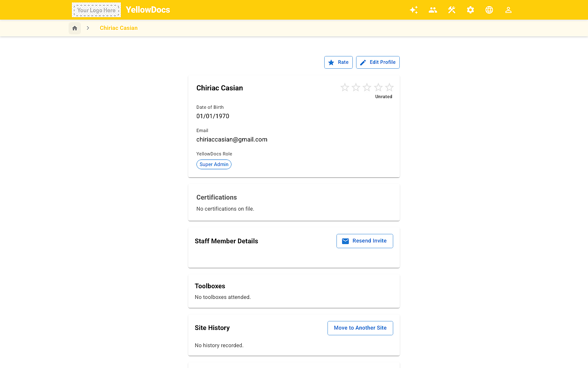Viewport: 588px width, 368px height.
Task: Open the settings gear icon
Action: pos(470,10)
